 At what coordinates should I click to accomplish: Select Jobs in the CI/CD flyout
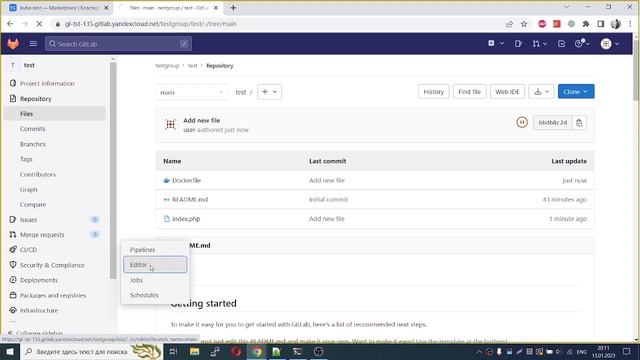tap(155, 280)
